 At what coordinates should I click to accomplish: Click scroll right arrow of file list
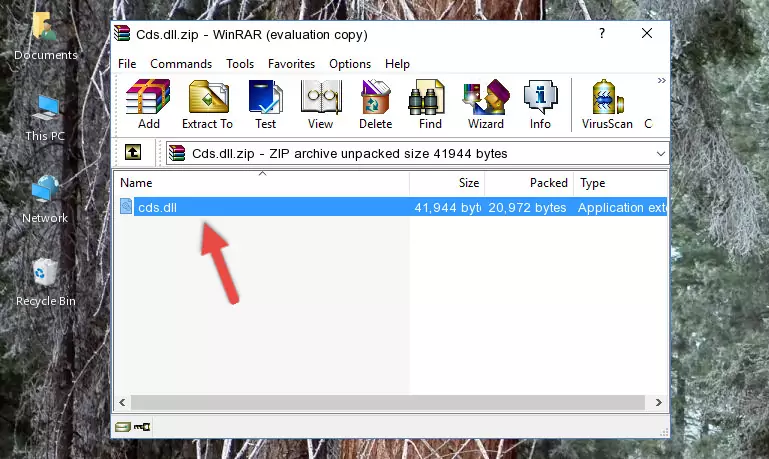coord(659,403)
